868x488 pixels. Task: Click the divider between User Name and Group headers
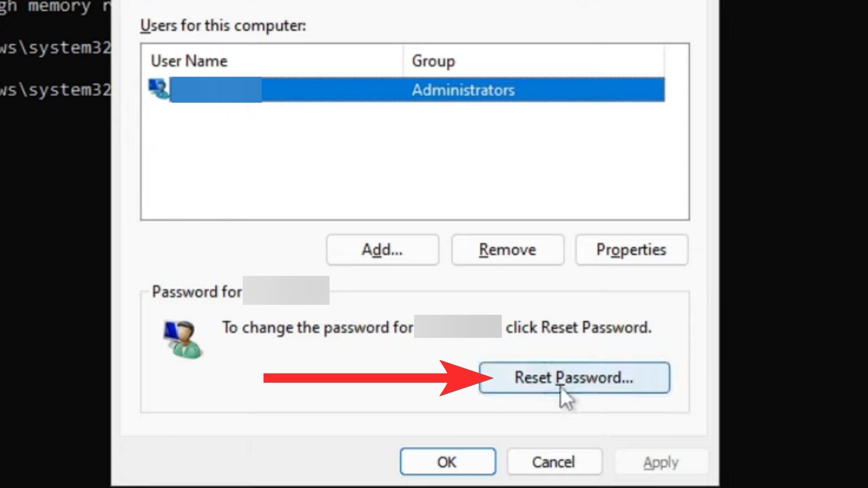point(403,61)
